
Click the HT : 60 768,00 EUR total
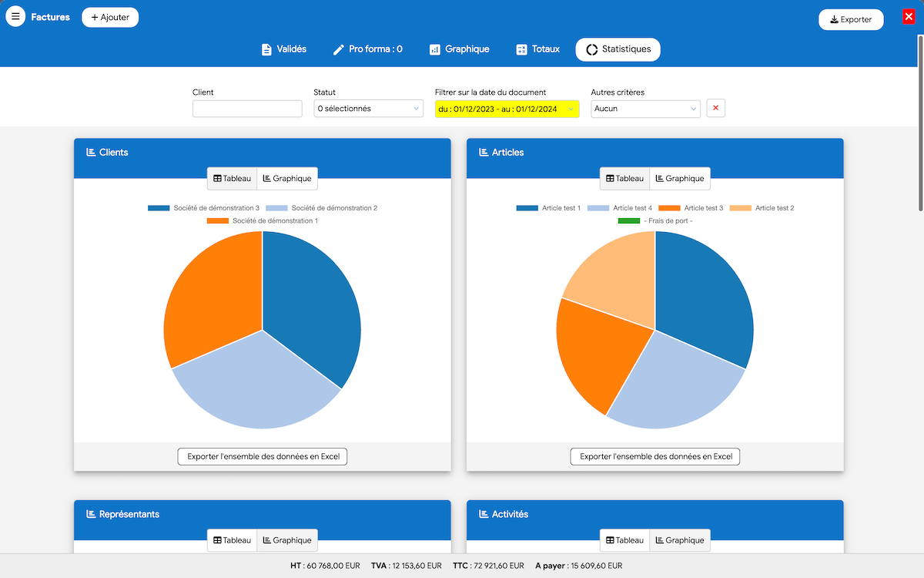pyautogui.click(x=325, y=566)
